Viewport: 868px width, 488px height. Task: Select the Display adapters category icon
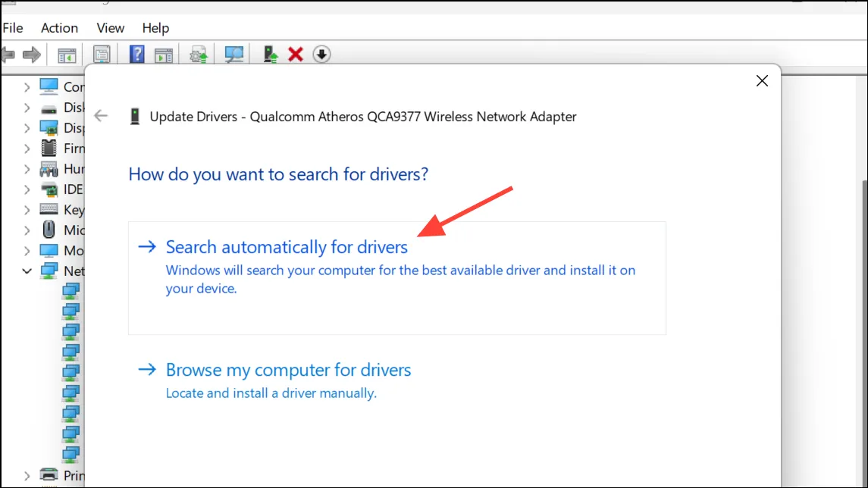49,128
